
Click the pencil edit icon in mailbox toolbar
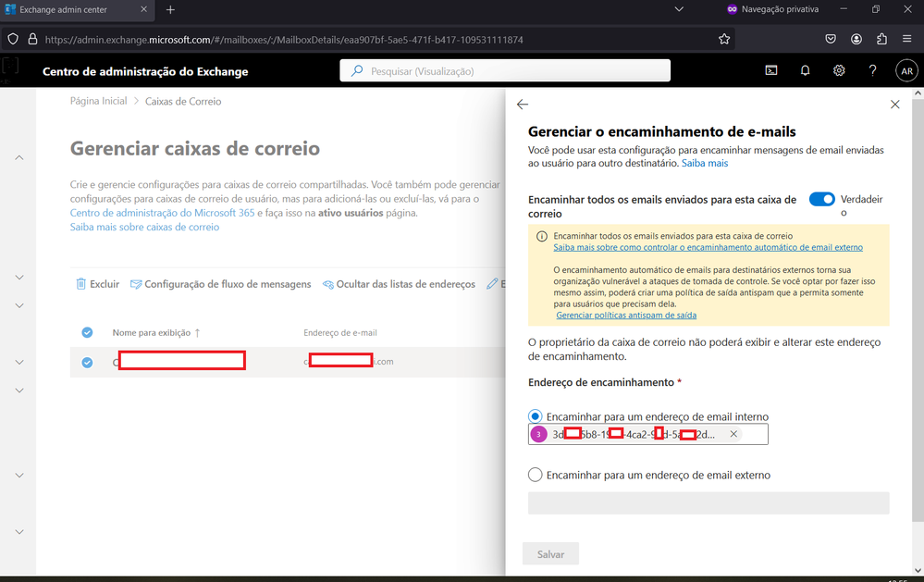click(x=492, y=284)
